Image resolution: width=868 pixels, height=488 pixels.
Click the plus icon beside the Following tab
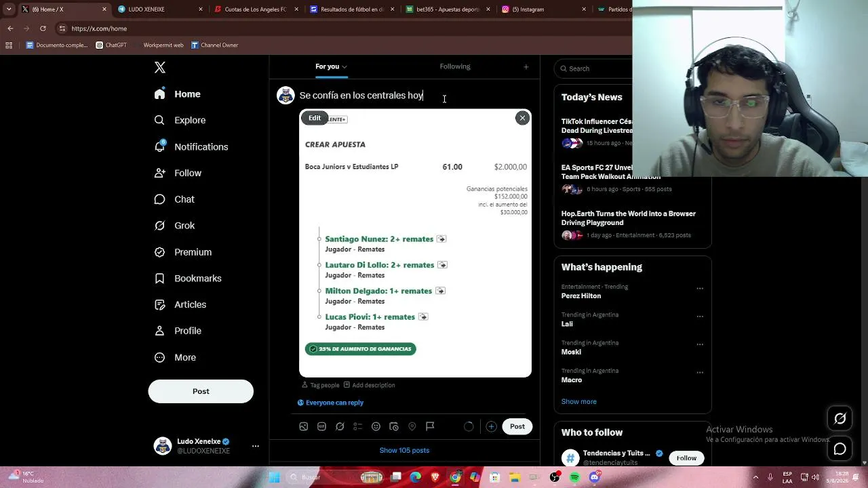click(x=526, y=66)
